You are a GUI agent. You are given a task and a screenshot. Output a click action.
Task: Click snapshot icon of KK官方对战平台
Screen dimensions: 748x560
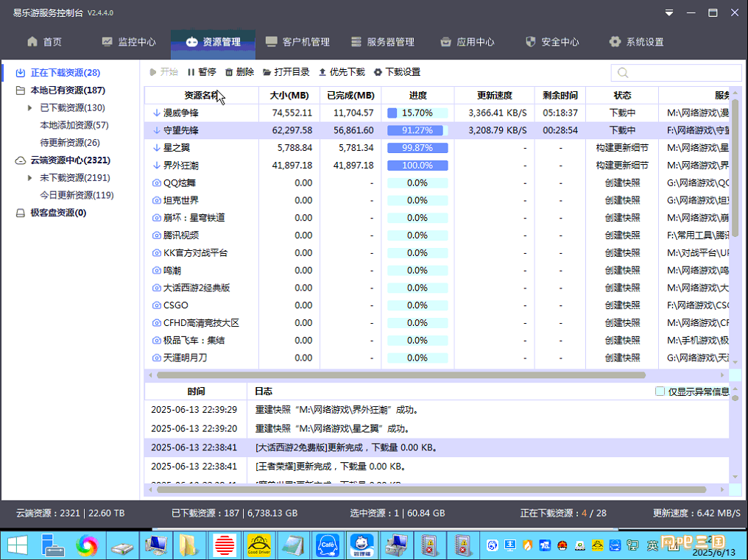point(157,253)
